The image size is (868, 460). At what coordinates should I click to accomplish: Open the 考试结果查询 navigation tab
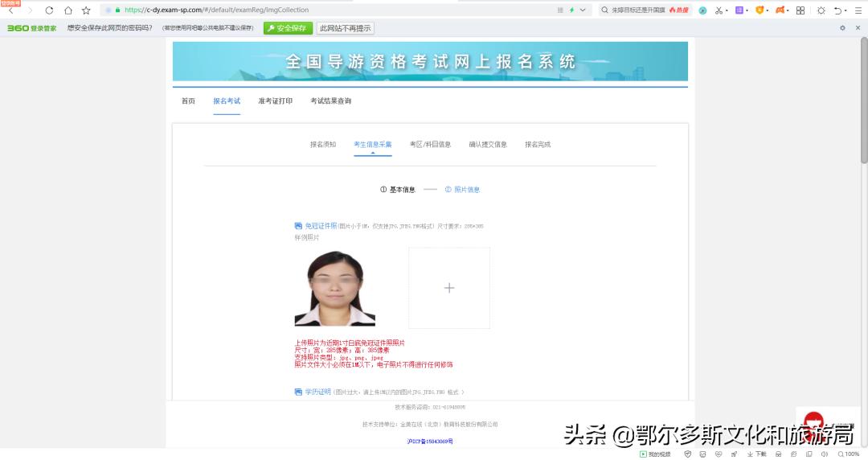pos(330,101)
